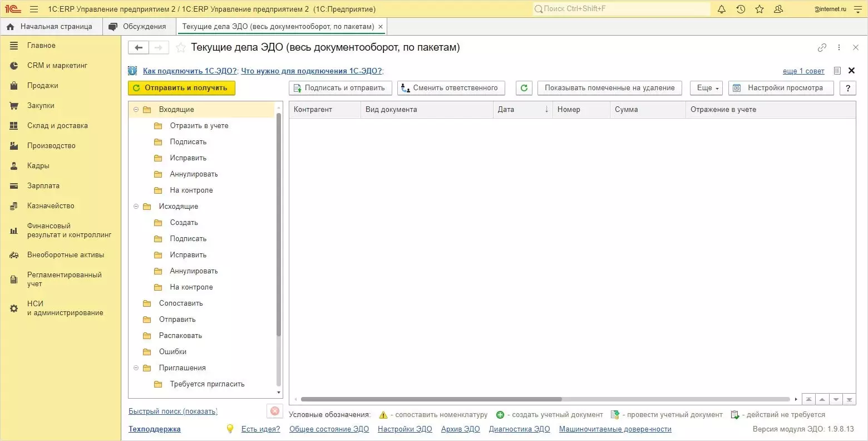Switch to Начальная страница tab
Viewport: 868px width, 441px height.
coord(51,27)
